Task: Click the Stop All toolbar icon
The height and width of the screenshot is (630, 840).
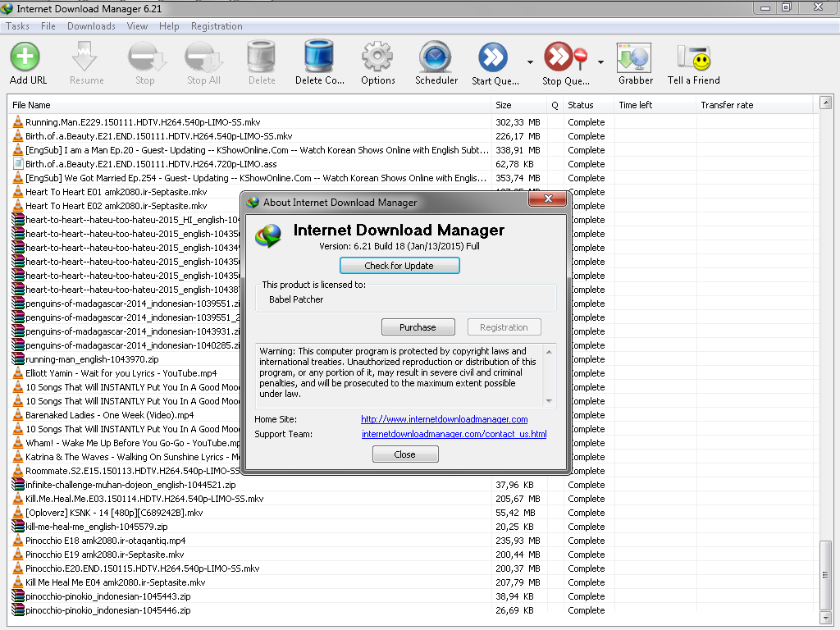Action: pos(203,57)
